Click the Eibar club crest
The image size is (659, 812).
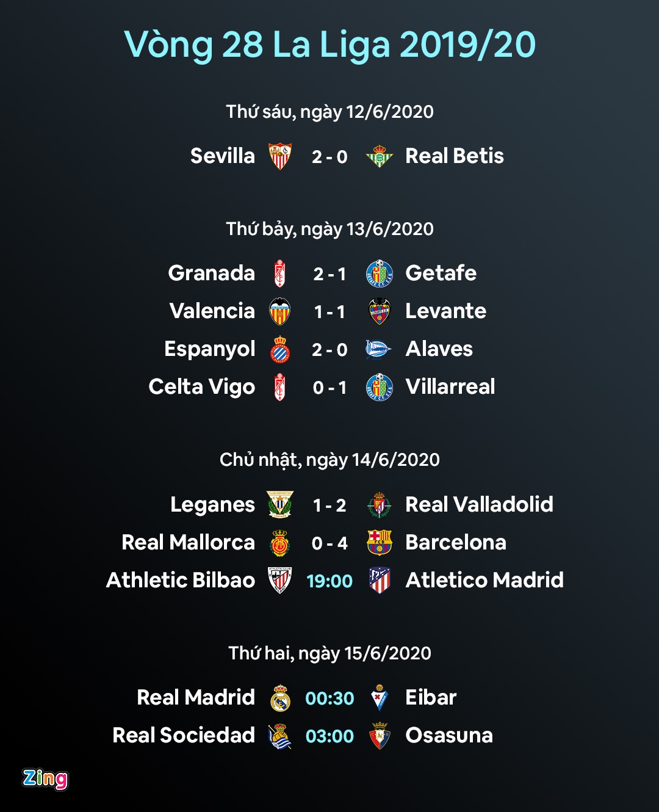pos(380,698)
